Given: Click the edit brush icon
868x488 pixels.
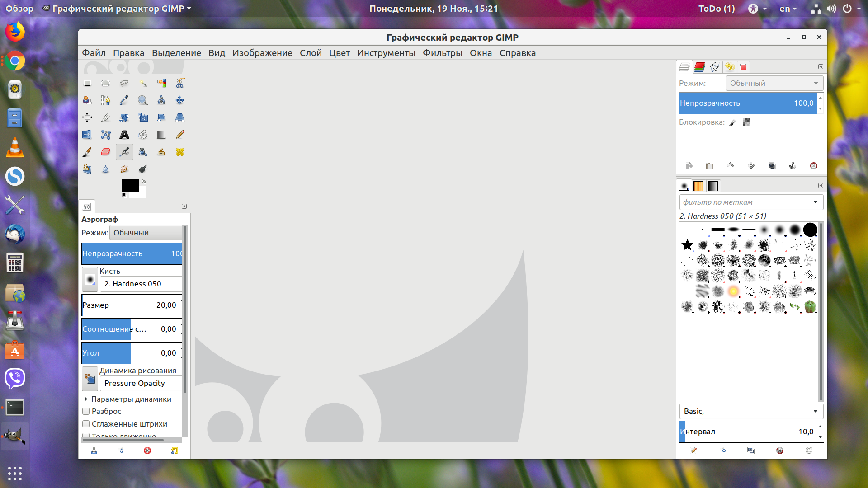Looking at the screenshot, I should (x=693, y=450).
